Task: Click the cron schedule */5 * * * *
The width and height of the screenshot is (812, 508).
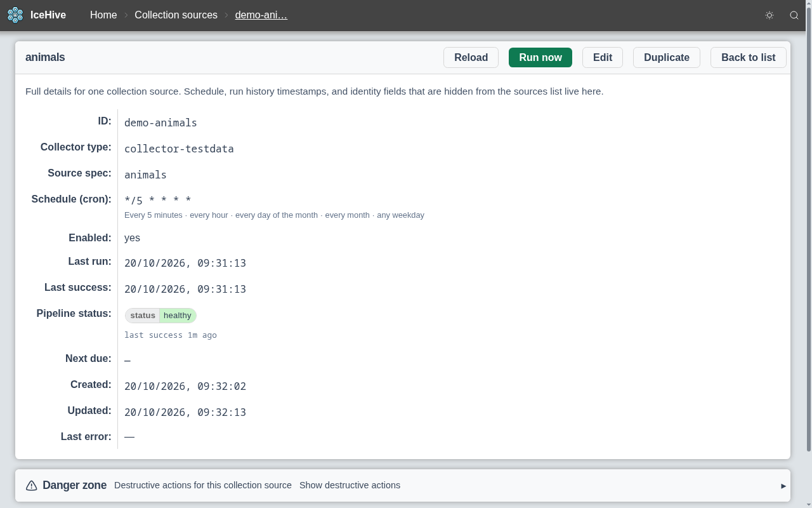Action: [158, 200]
